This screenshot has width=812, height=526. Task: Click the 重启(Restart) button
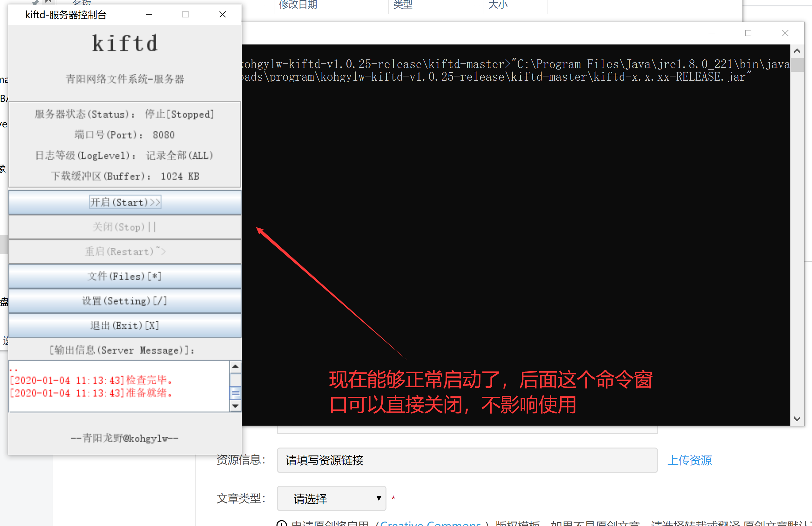pyautogui.click(x=125, y=252)
